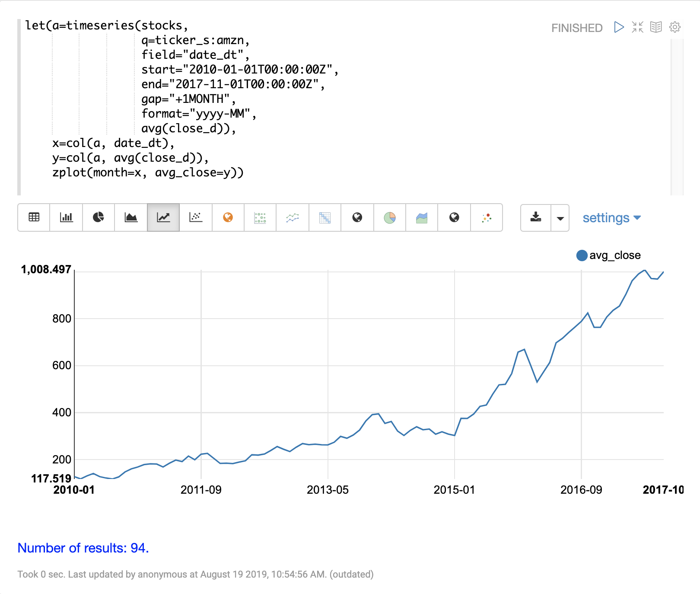
Task: Click the colorful scatter dots visualization
Action: pyautogui.click(x=487, y=217)
